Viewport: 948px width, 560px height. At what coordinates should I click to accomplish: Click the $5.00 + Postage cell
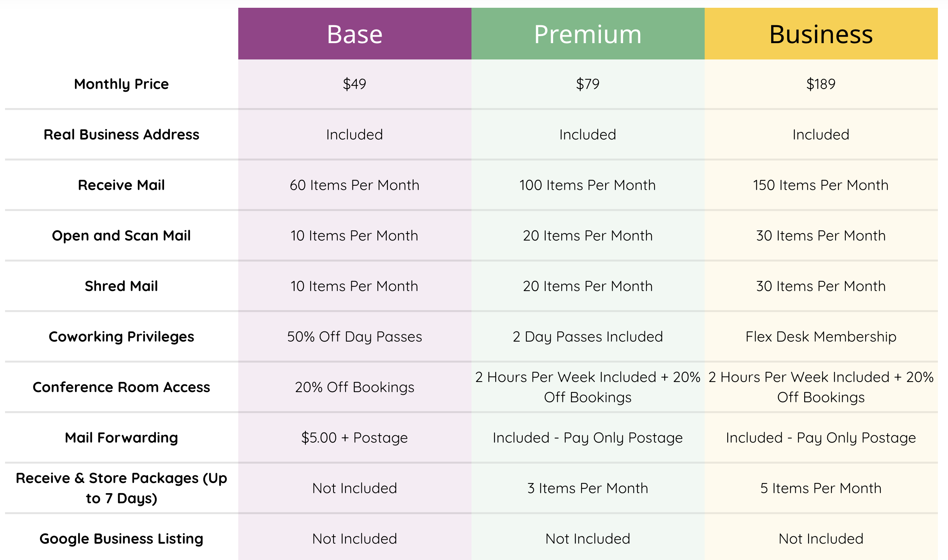pos(354,438)
